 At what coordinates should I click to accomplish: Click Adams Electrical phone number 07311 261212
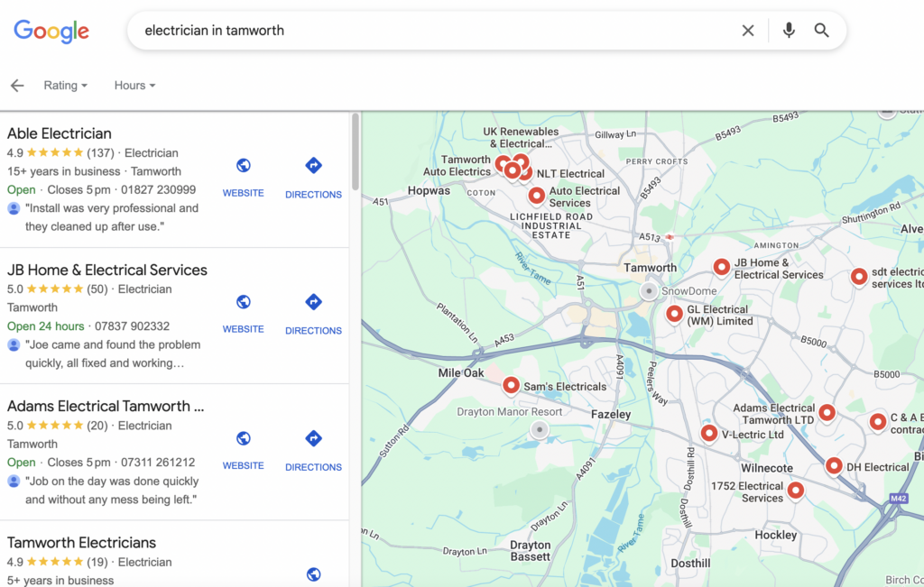(157, 463)
